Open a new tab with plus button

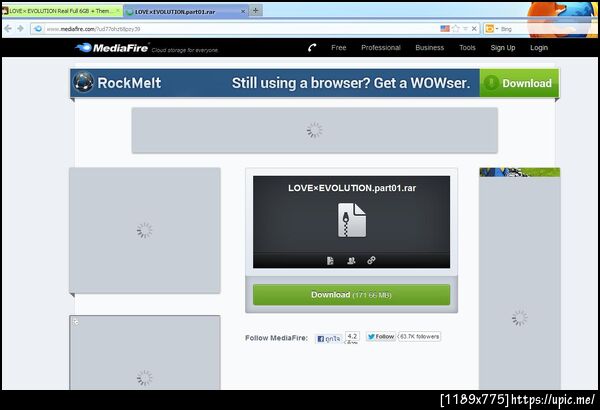tap(256, 11)
